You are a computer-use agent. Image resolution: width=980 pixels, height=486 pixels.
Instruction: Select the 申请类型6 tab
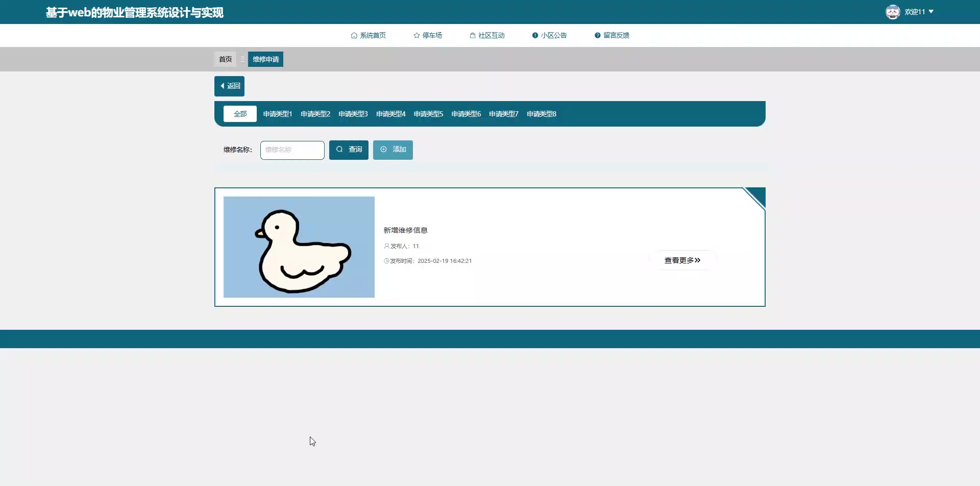[x=466, y=114]
